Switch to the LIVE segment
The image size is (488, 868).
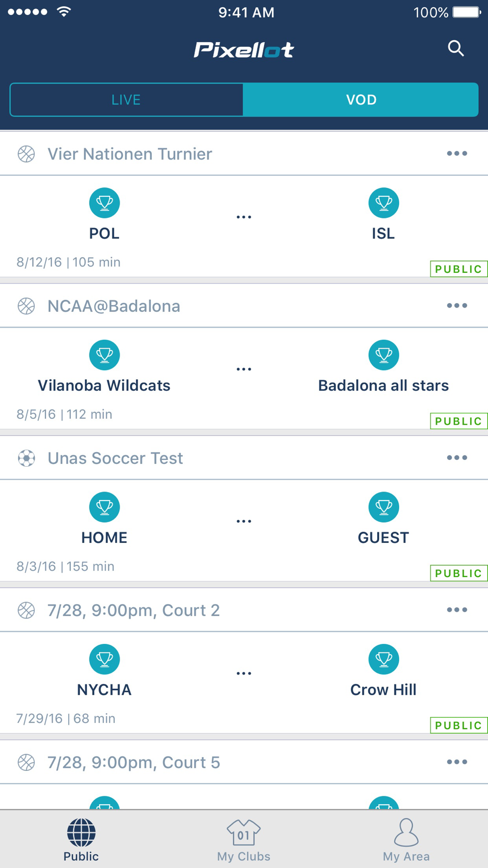(126, 100)
